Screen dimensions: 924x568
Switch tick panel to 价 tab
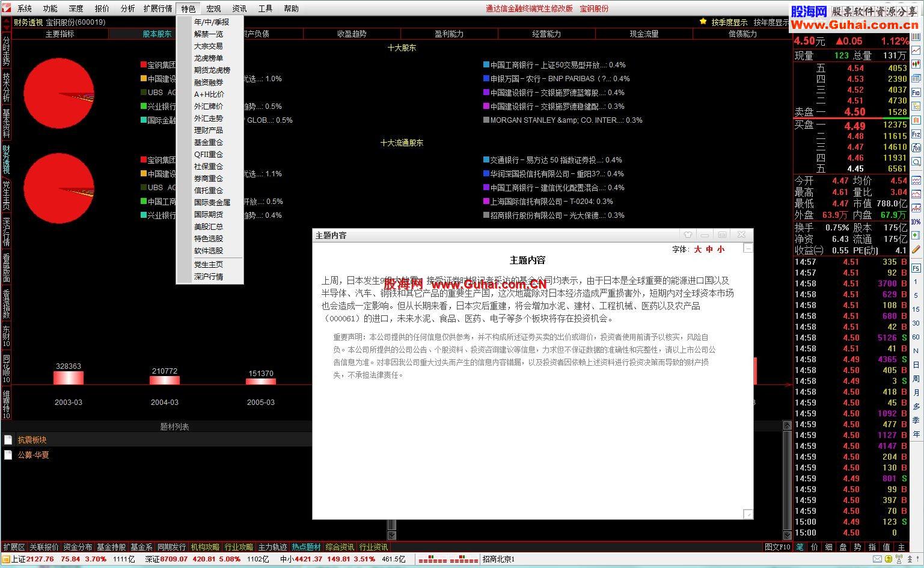click(x=815, y=547)
